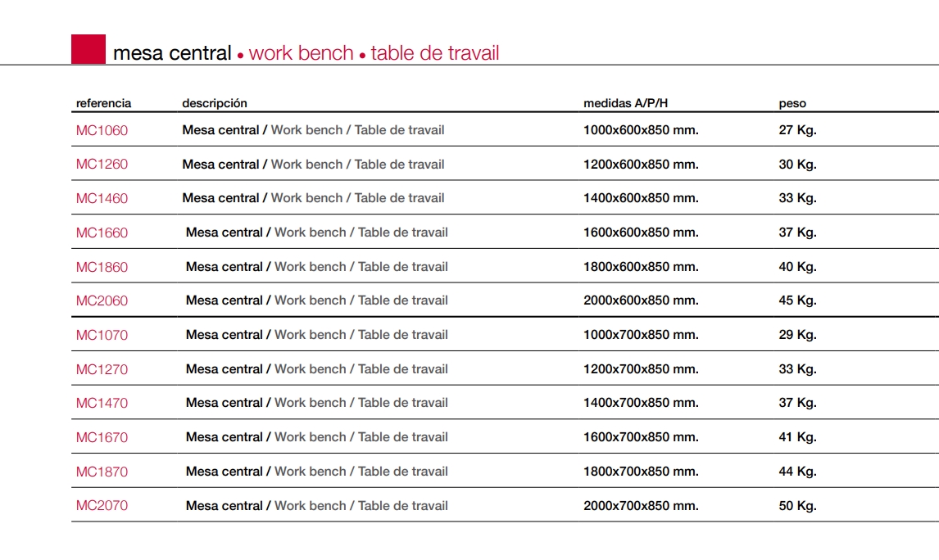Click the 1600x600x850 mm. measurement

click(x=641, y=233)
